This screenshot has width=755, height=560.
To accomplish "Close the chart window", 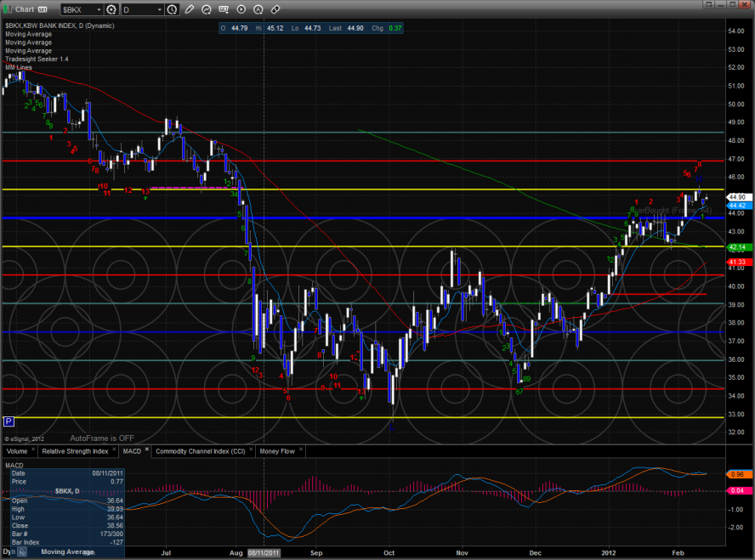I will (x=745, y=4).
